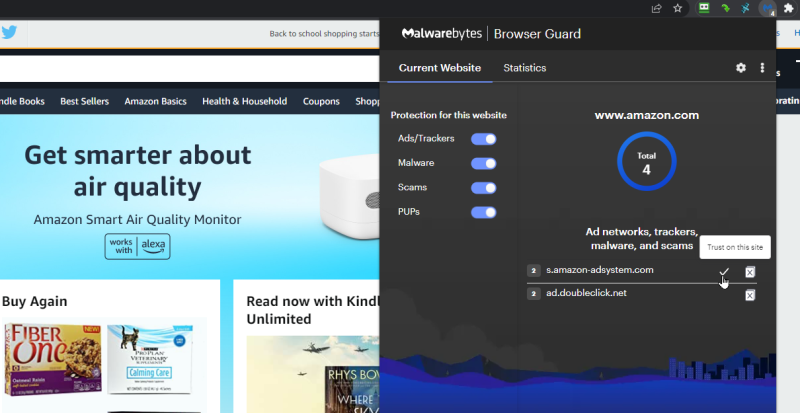Image resolution: width=800 pixels, height=413 pixels.
Task: Click the Total 4 blocked count circle
Action: (646, 163)
